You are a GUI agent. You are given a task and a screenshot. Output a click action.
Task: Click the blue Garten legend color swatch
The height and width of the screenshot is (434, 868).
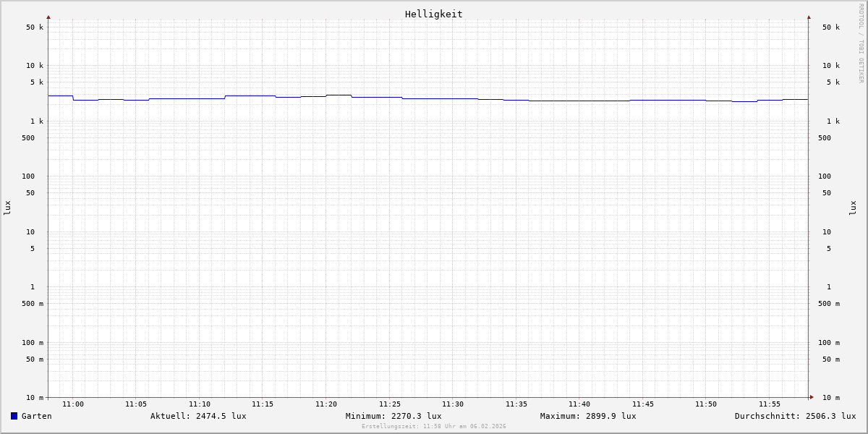pyautogui.click(x=14, y=416)
